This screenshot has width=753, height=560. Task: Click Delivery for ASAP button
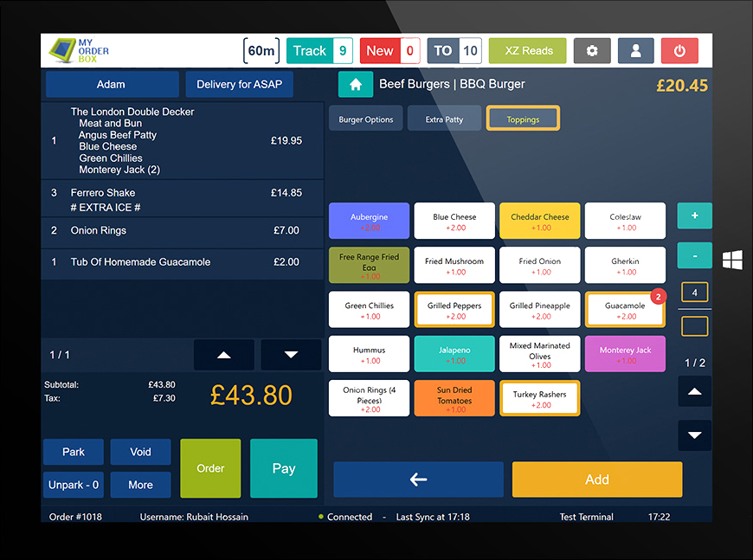click(239, 85)
